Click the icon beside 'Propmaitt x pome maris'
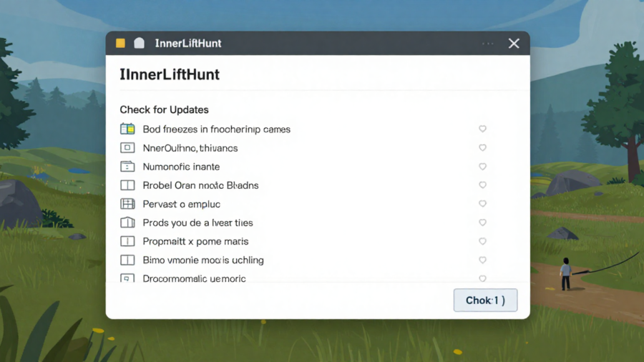 coord(127,241)
